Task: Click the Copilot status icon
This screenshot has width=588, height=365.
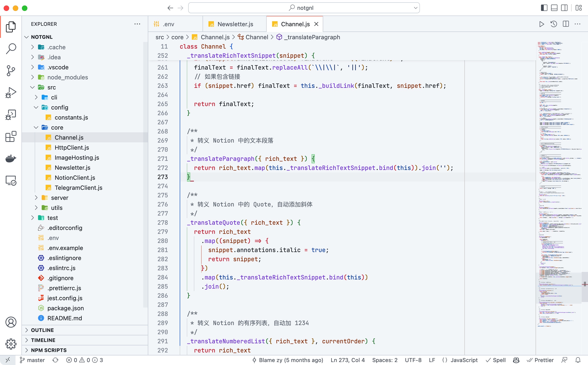Action: tap(516, 360)
